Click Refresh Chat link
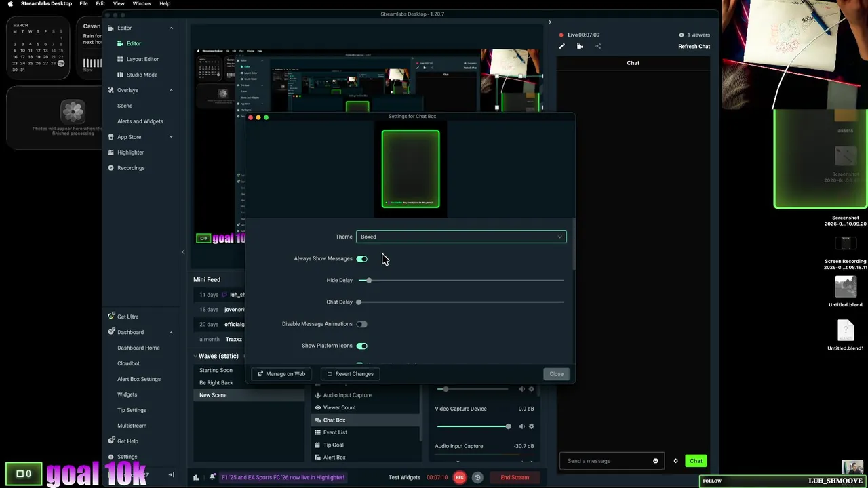Viewport: 868px width, 488px height. pyautogui.click(x=694, y=47)
